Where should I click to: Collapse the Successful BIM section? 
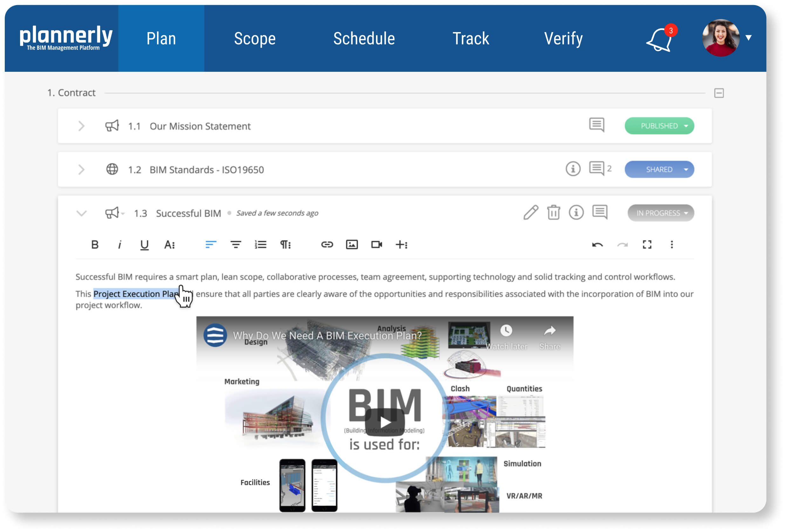point(81,213)
